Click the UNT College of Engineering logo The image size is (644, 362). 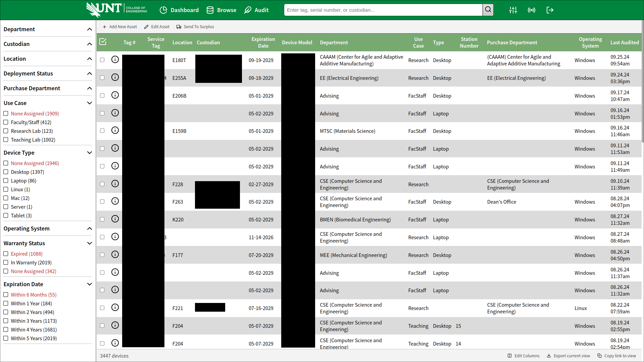pos(116,10)
